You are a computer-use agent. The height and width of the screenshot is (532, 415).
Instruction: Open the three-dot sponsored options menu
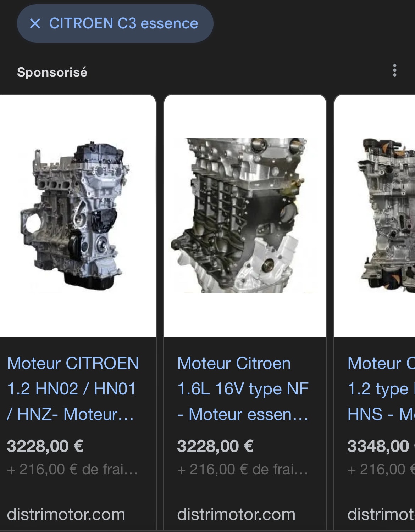(x=394, y=71)
